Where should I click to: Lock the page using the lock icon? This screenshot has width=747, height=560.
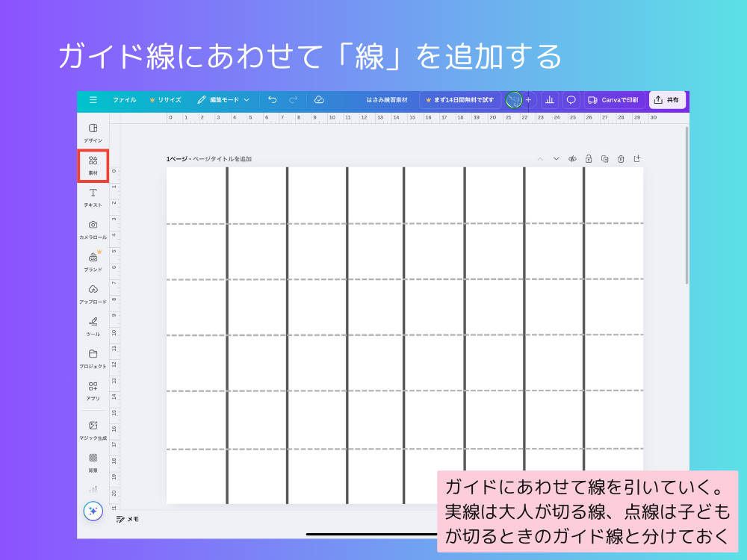tap(589, 158)
